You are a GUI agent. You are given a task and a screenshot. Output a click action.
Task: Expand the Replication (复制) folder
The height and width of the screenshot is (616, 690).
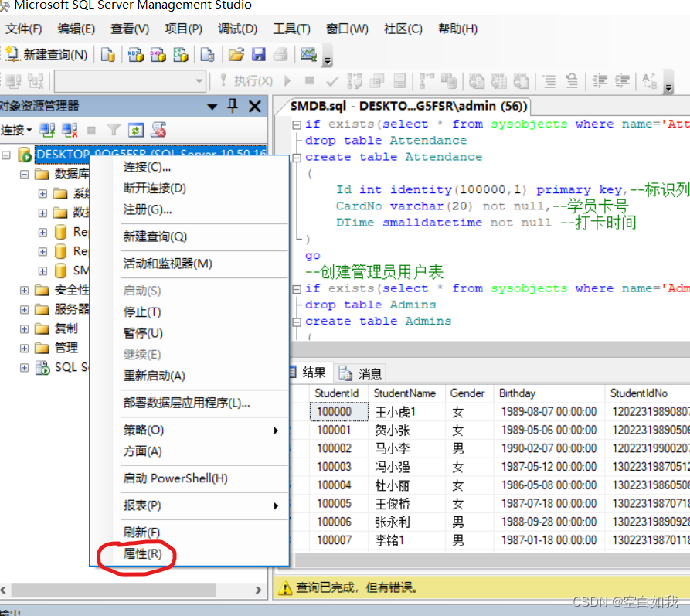point(24,329)
